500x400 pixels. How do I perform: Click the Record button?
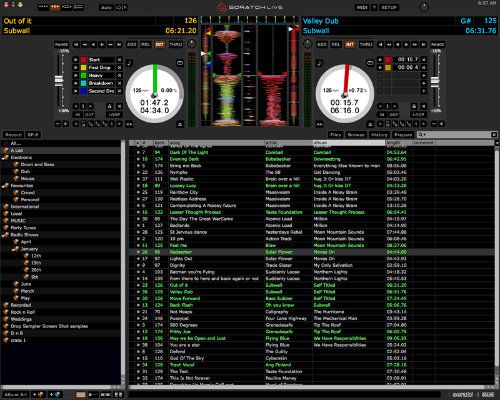click(13, 135)
